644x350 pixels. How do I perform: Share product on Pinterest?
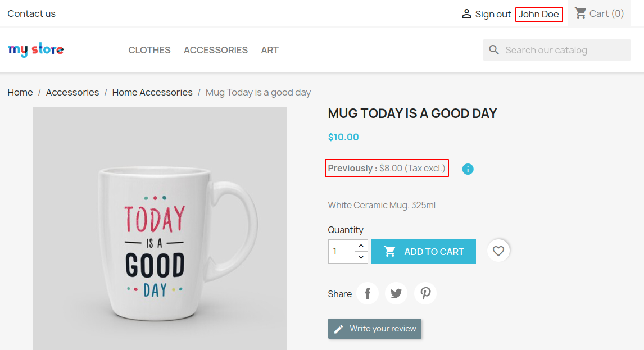(425, 293)
